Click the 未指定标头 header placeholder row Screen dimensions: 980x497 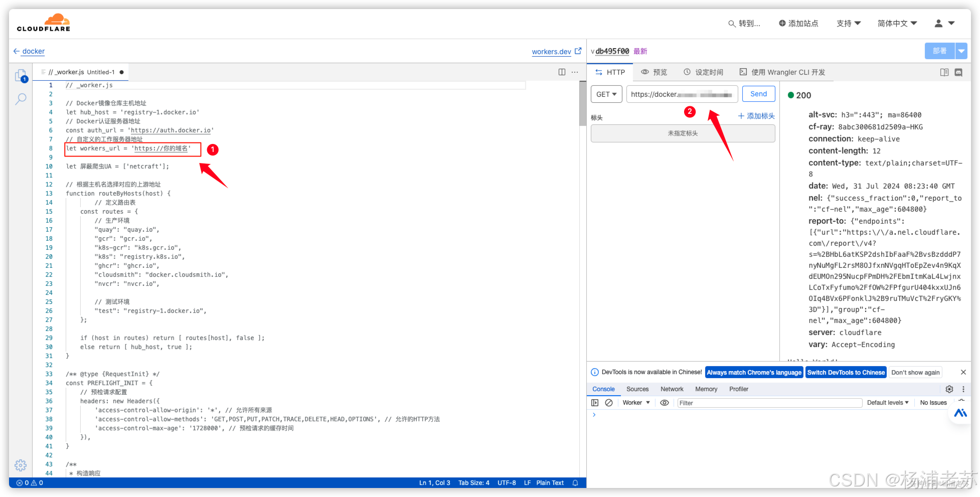coord(683,133)
